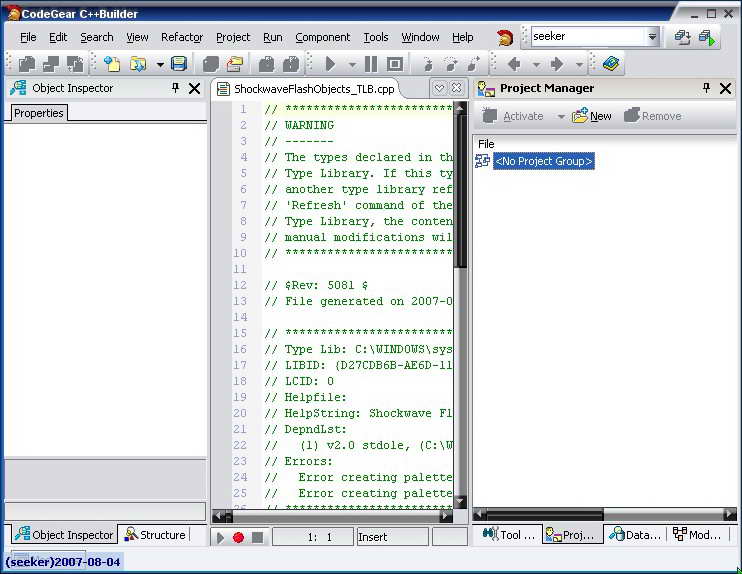Open the Search menu
This screenshot has height=574, width=742.
[97, 37]
